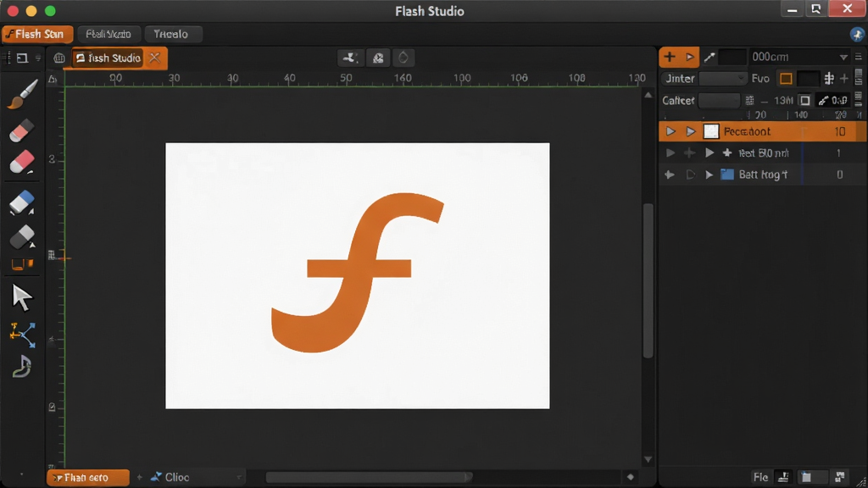868x488 pixels.
Task: Click the orange plus add button in the panel
Action: point(670,57)
